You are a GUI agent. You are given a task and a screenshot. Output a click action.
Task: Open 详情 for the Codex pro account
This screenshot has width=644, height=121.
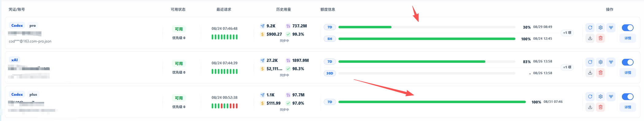click(628, 38)
